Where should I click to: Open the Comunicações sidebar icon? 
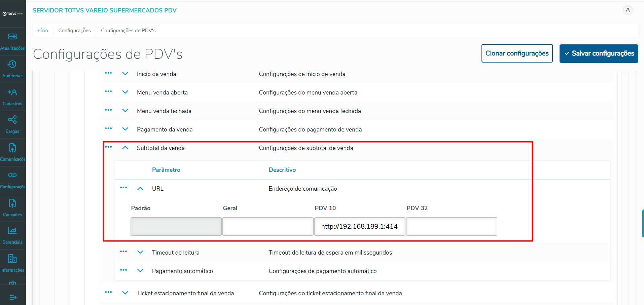point(12,148)
